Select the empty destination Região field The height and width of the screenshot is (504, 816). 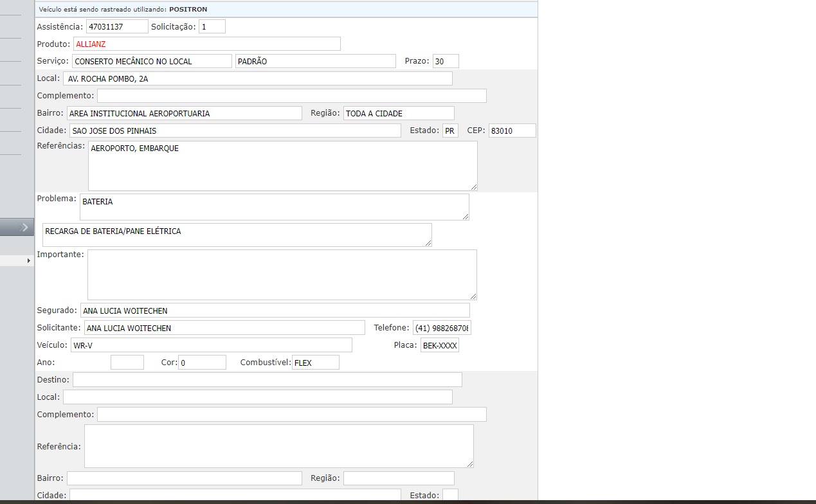[x=399, y=478]
